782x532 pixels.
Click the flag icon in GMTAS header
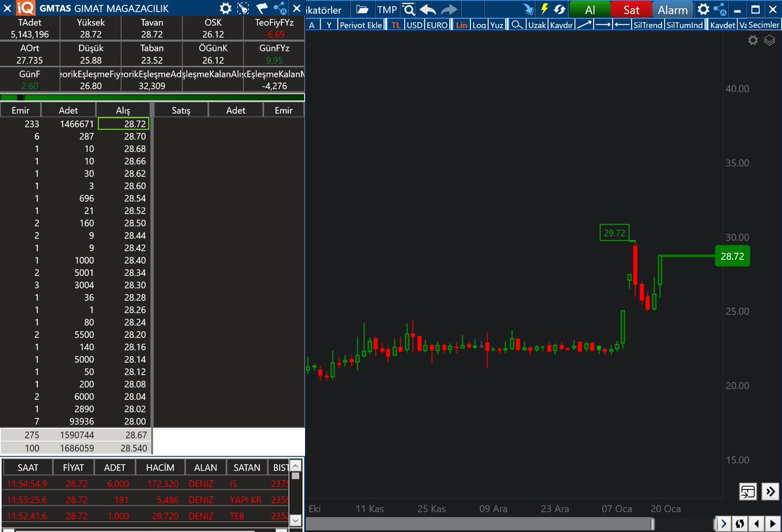pyautogui.click(x=262, y=8)
